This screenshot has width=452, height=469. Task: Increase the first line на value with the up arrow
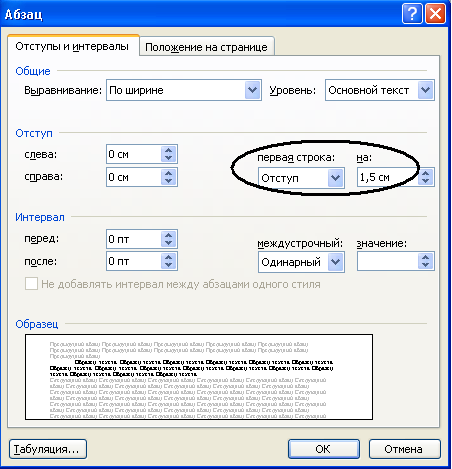click(x=426, y=173)
